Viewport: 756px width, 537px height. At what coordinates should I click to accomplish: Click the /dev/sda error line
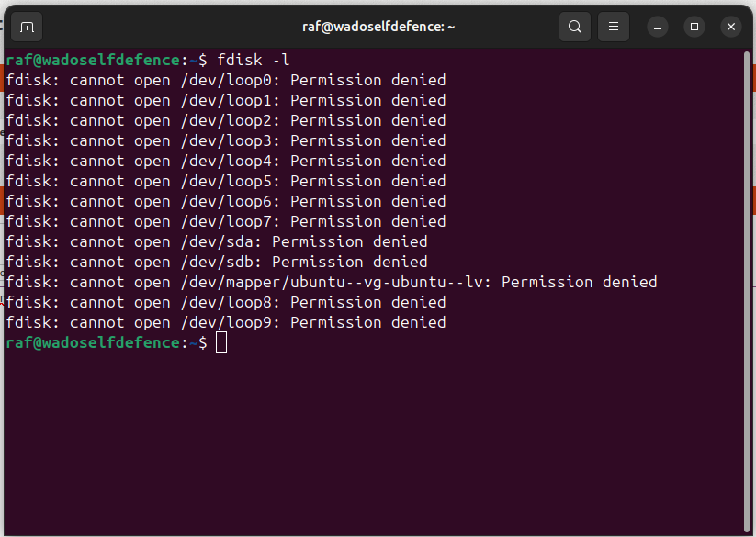pos(217,241)
